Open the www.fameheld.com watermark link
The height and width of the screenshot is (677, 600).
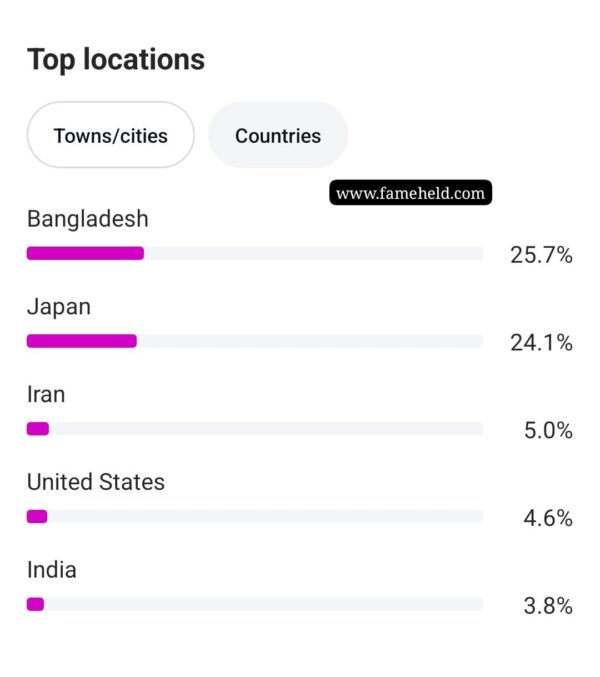[410, 193]
